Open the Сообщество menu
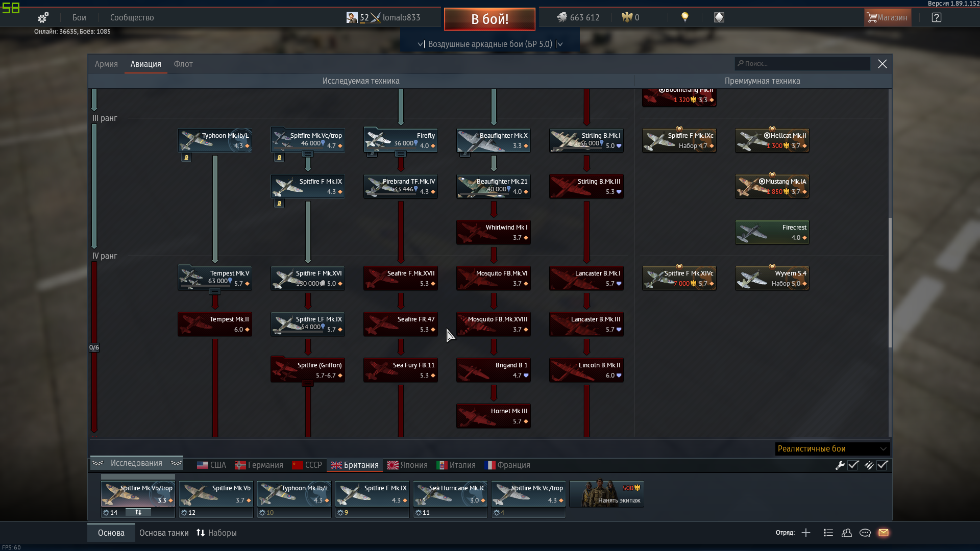The height and width of the screenshot is (551, 980). tap(132, 17)
